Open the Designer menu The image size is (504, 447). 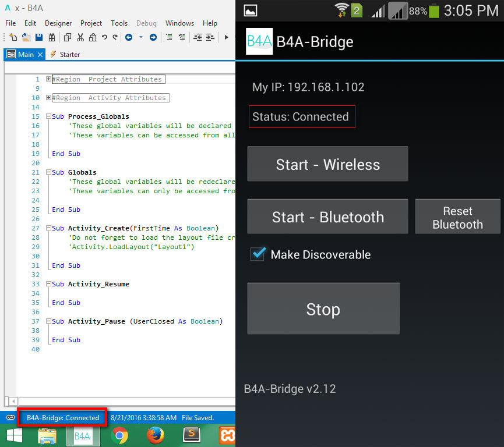tap(58, 23)
